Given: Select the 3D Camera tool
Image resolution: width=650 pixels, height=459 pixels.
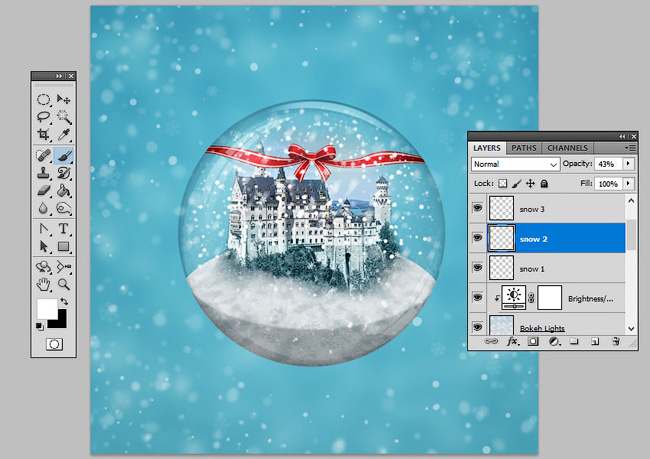Looking at the screenshot, I should (x=63, y=267).
